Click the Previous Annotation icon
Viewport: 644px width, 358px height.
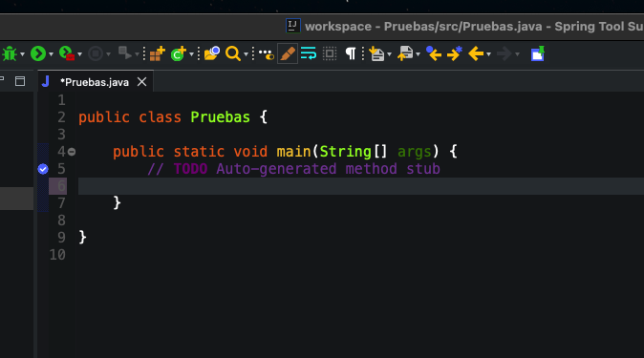pos(405,53)
